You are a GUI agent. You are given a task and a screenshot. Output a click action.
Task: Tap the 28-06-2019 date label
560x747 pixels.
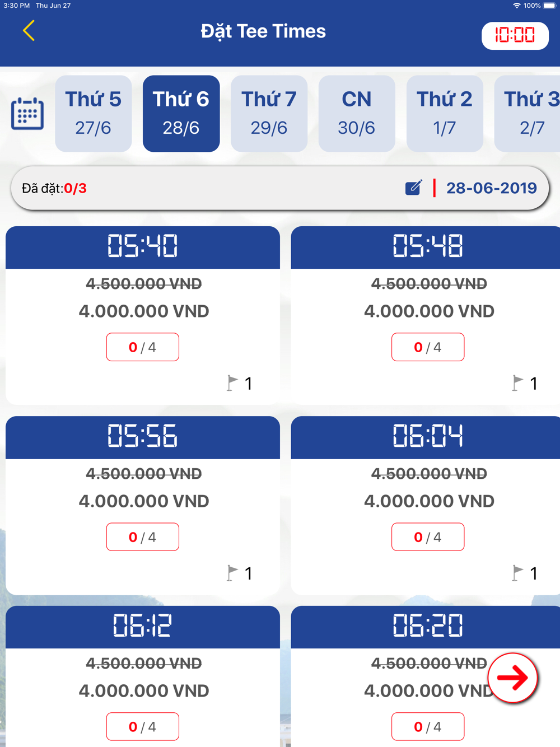pos(491,188)
